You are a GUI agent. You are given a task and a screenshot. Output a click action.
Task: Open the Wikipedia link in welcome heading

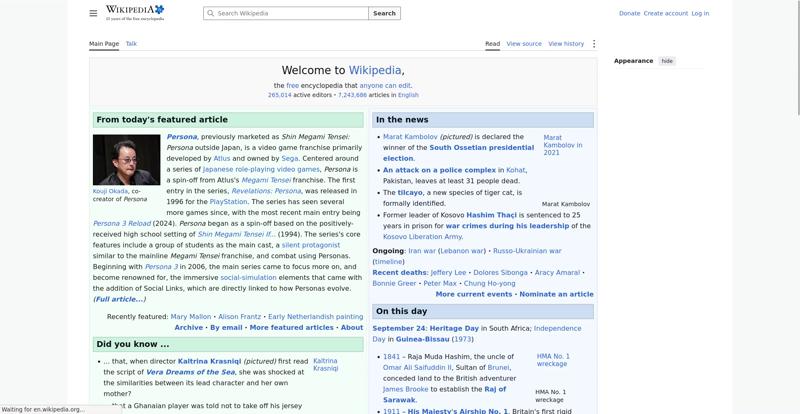tap(375, 70)
